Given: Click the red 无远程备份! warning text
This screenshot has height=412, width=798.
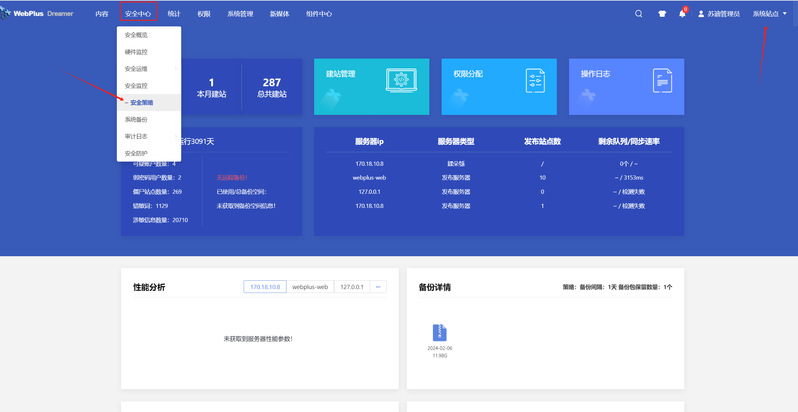Looking at the screenshot, I should tap(232, 178).
